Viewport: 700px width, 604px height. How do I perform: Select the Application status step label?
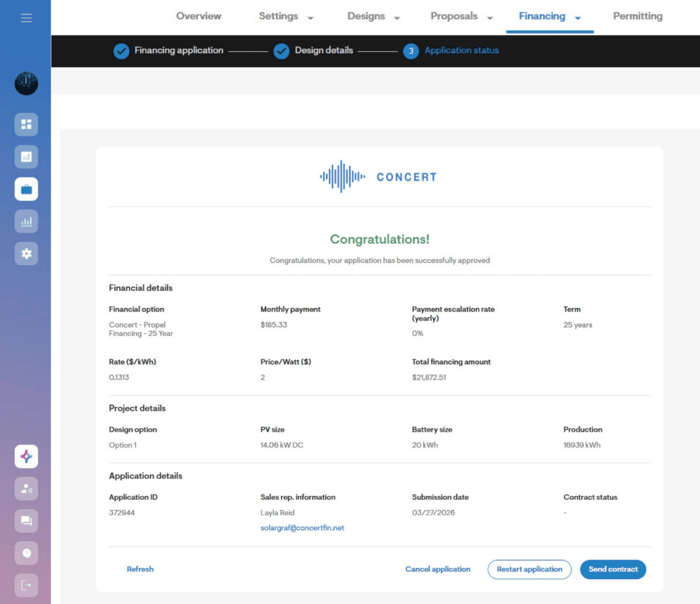coord(462,50)
